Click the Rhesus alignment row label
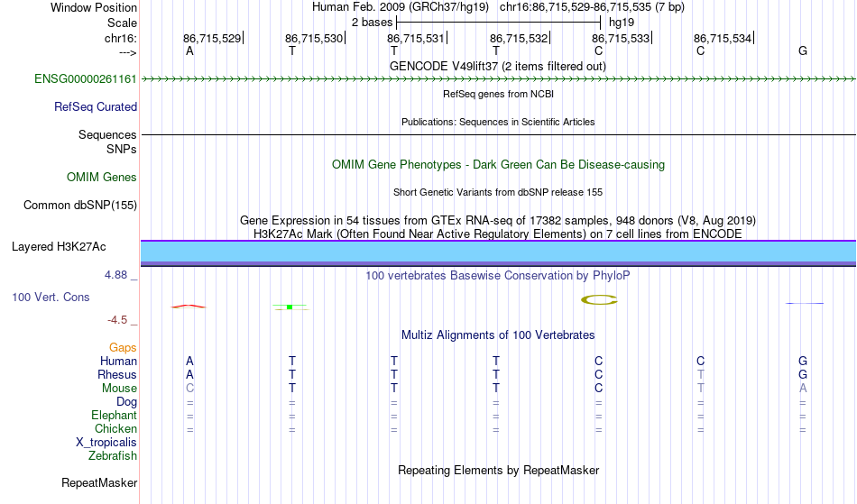Viewport: 857px width, 504px height. point(117,375)
